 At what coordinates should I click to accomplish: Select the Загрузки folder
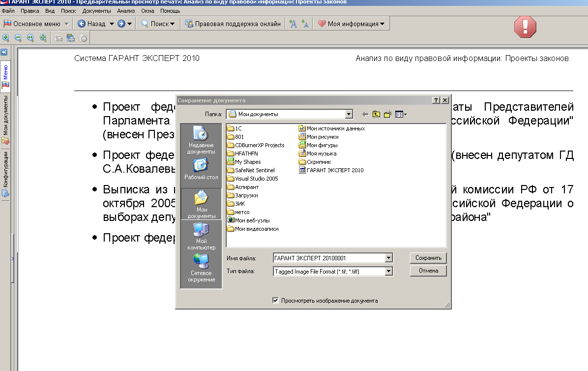(243, 195)
